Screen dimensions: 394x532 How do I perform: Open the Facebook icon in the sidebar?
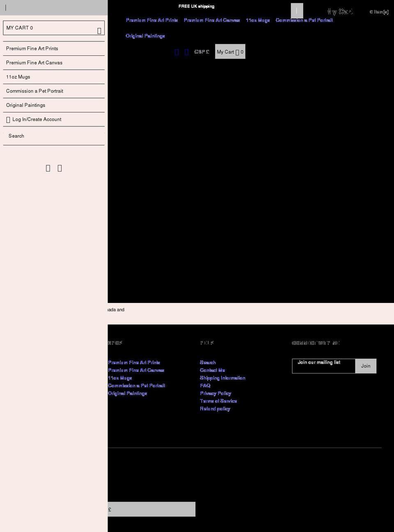click(48, 168)
